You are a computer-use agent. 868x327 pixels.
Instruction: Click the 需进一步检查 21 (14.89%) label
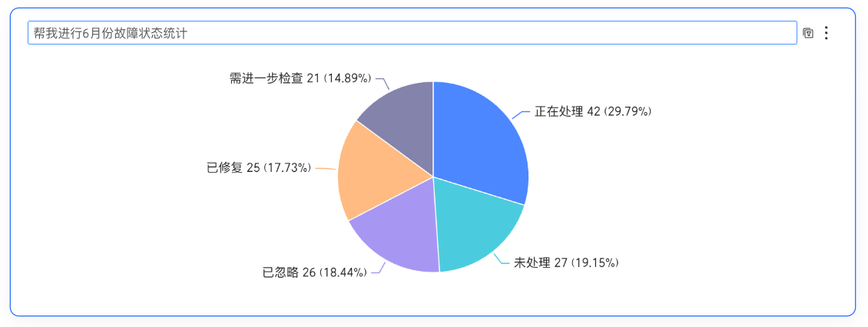[300, 78]
